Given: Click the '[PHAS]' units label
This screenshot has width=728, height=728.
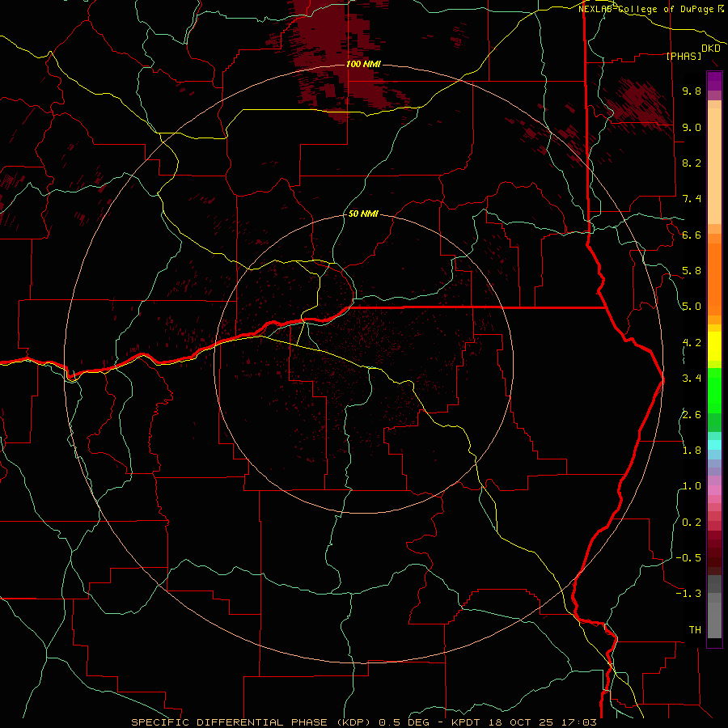Looking at the screenshot, I should tap(684, 56).
